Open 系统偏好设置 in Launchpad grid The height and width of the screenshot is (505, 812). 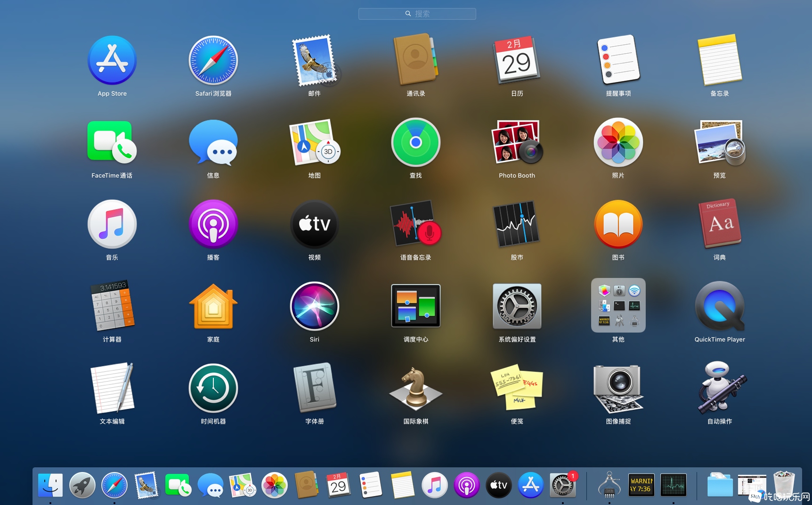point(517,306)
